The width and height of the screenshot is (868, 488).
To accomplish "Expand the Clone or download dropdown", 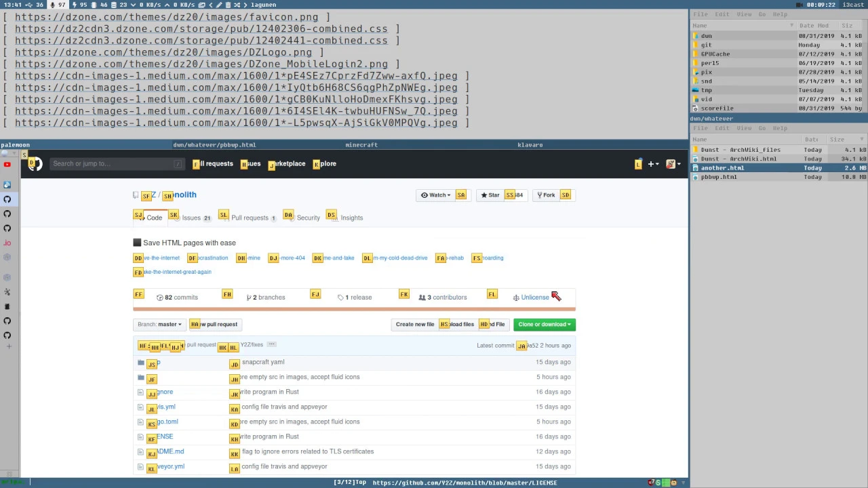I will pyautogui.click(x=545, y=325).
